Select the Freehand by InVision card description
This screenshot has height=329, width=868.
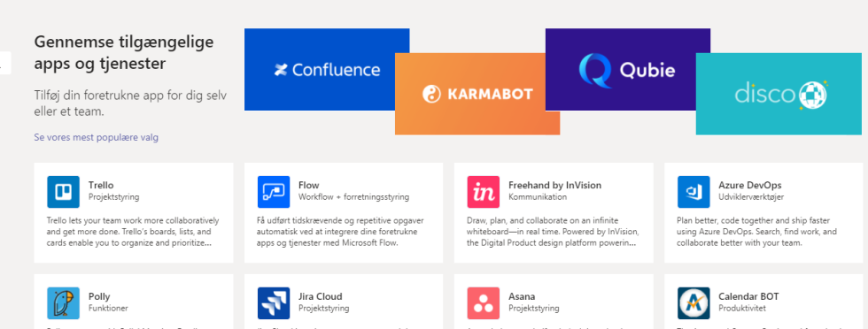tap(553, 232)
